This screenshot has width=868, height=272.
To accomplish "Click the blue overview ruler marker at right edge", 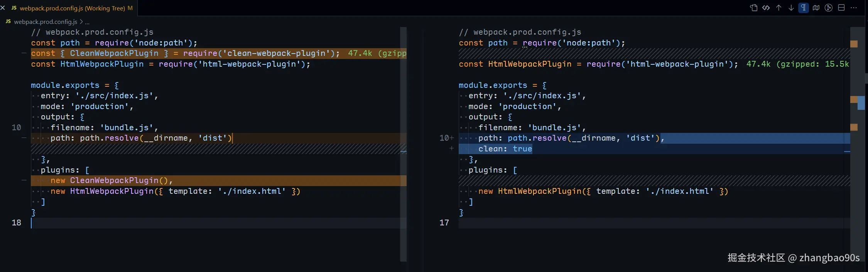I will coord(861,103).
